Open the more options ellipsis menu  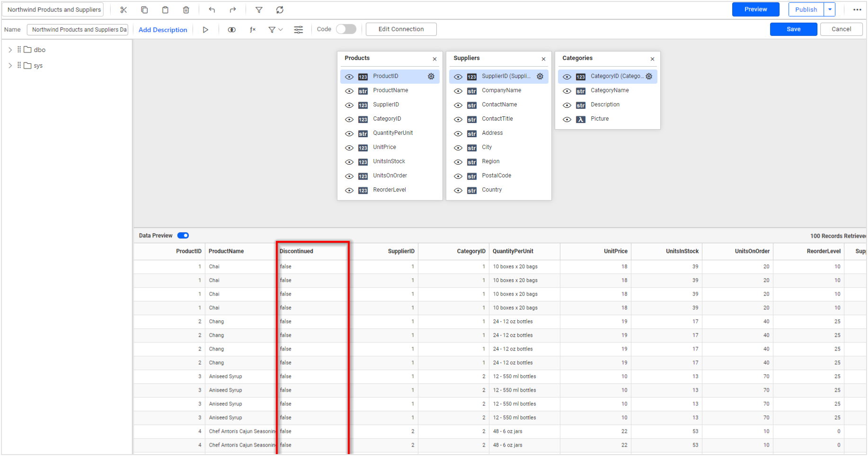(858, 9)
